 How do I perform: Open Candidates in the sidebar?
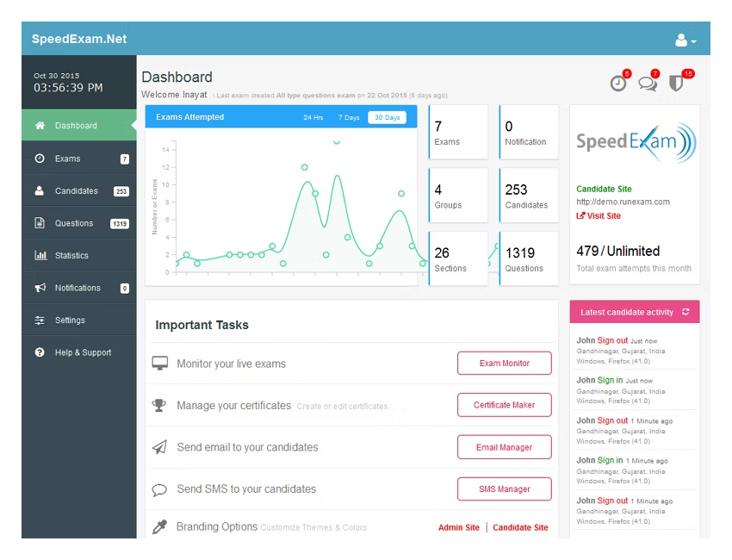tap(77, 191)
